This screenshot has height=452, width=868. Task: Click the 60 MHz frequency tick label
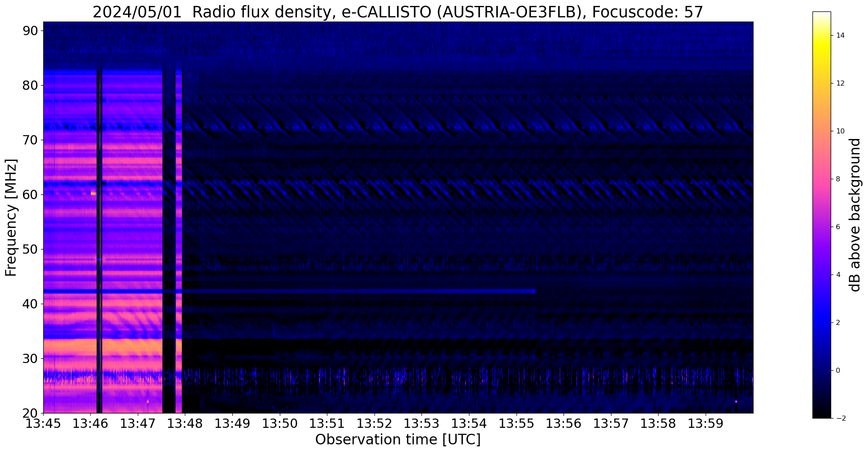[31, 194]
